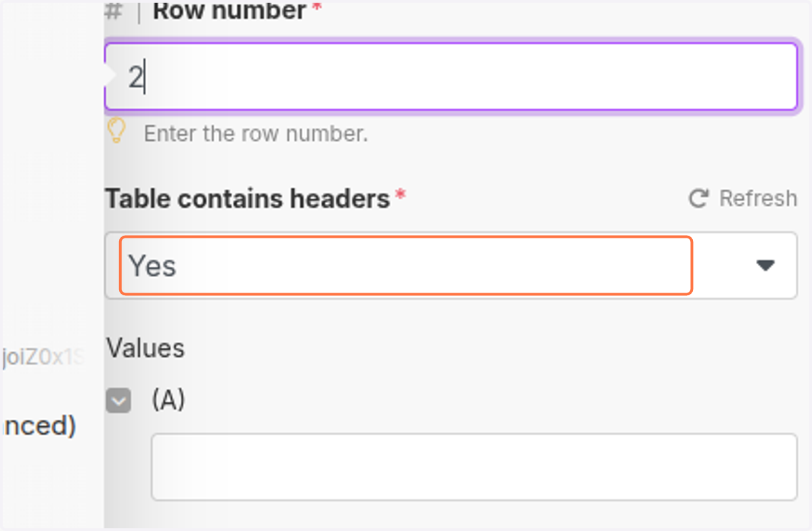Click the Enter the row number hint text

[256, 133]
